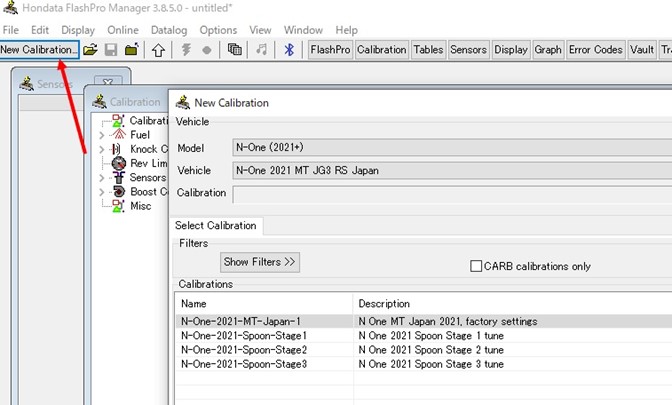
Task: Click the Hondata app icon in the title bar
Action: 11,8
